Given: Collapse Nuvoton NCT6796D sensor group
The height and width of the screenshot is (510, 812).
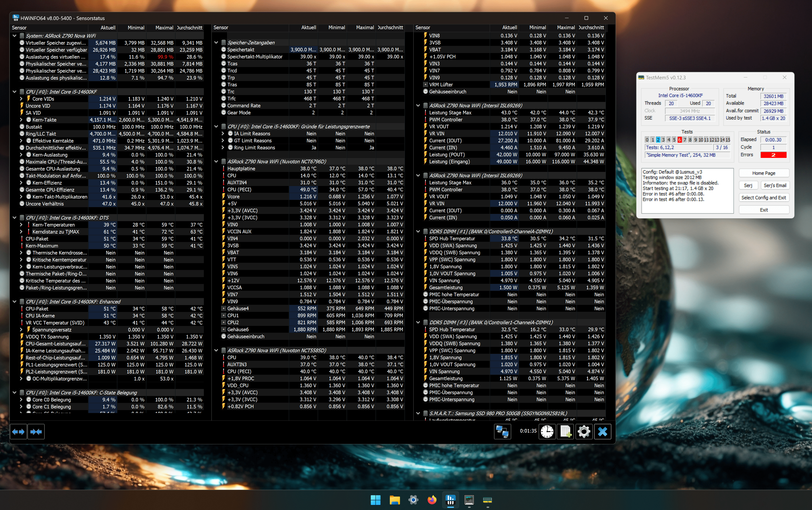Looking at the screenshot, I should [216, 162].
